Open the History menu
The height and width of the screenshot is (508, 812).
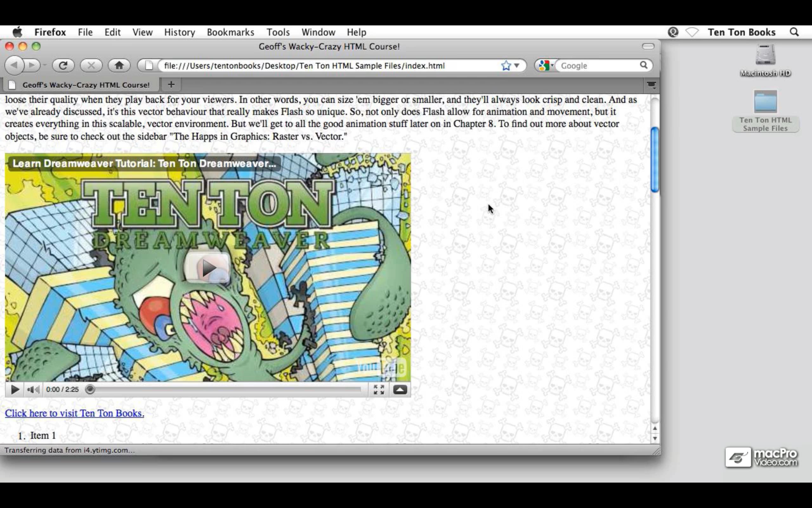180,32
